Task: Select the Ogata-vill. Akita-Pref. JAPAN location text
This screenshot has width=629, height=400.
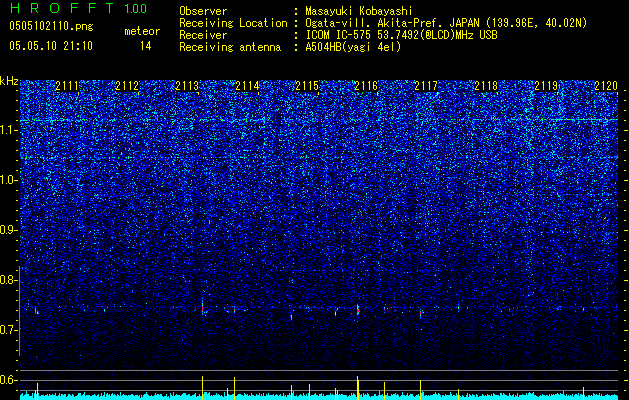Action: (x=446, y=23)
